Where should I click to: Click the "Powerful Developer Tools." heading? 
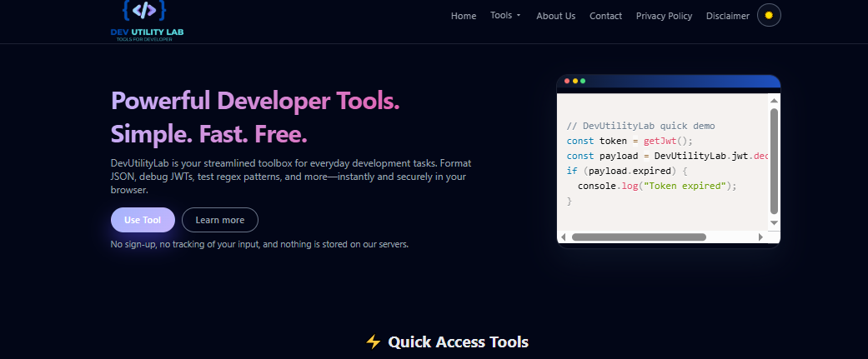255,101
